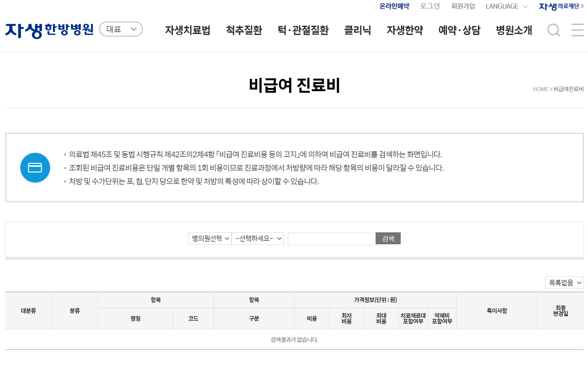The height and width of the screenshot is (372, 588).
Task: Open the site search magnifier icon
Action: [553, 30]
